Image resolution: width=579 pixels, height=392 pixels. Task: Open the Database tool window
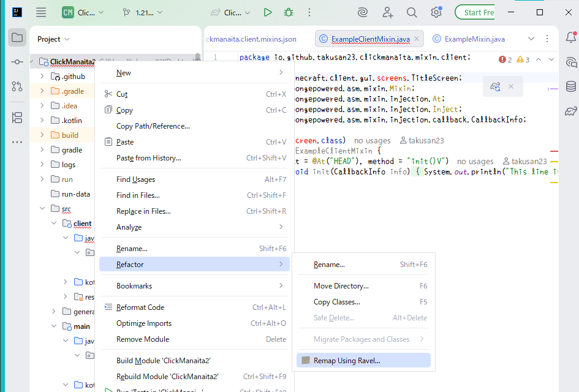tap(571, 86)
